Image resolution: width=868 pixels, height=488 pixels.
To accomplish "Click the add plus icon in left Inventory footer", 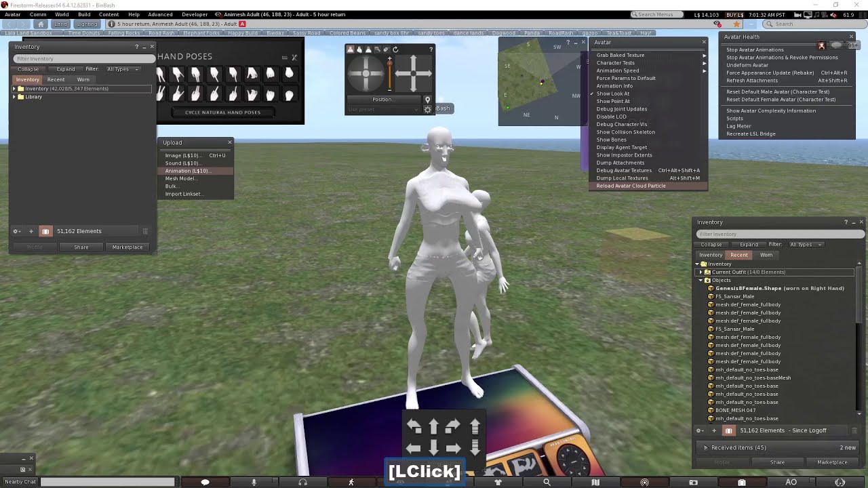I will tap(31, 231).
